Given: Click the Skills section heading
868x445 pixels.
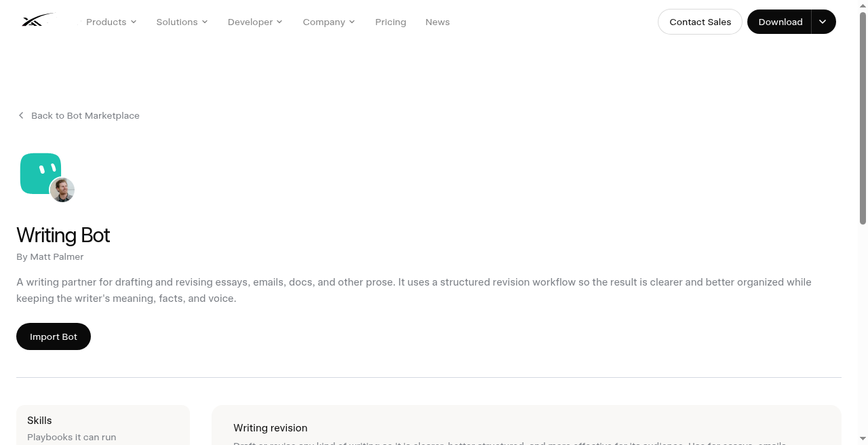Looking at the screenshot, I should 39,421.
